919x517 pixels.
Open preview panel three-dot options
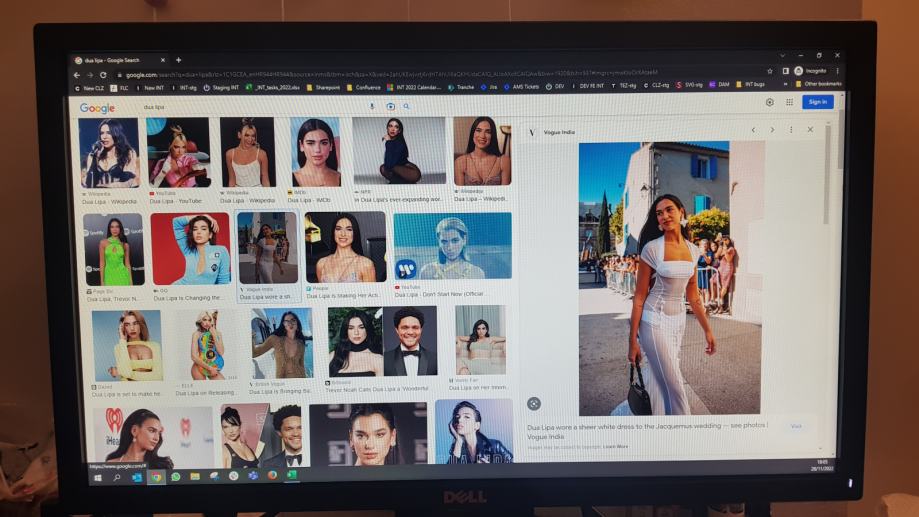click(791, 130)
